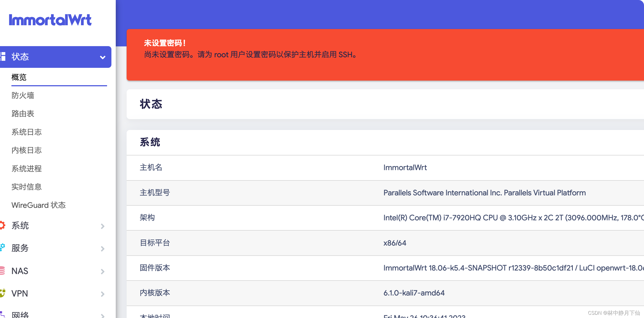The image size is (644, 318).
Task: Expand the NAS menu arrow
Action: (102, 271)
